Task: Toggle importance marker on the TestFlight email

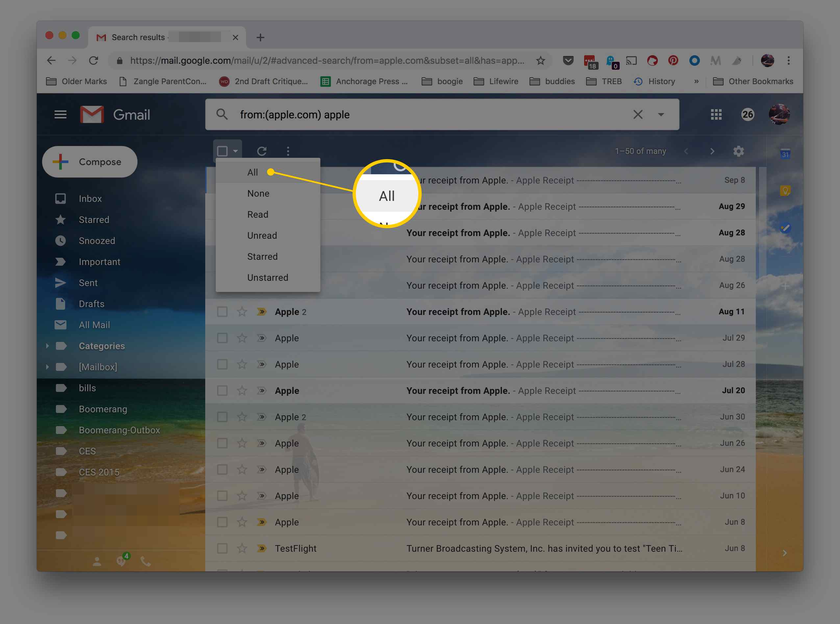Action: pyautogui.click(x=262, y=548)
